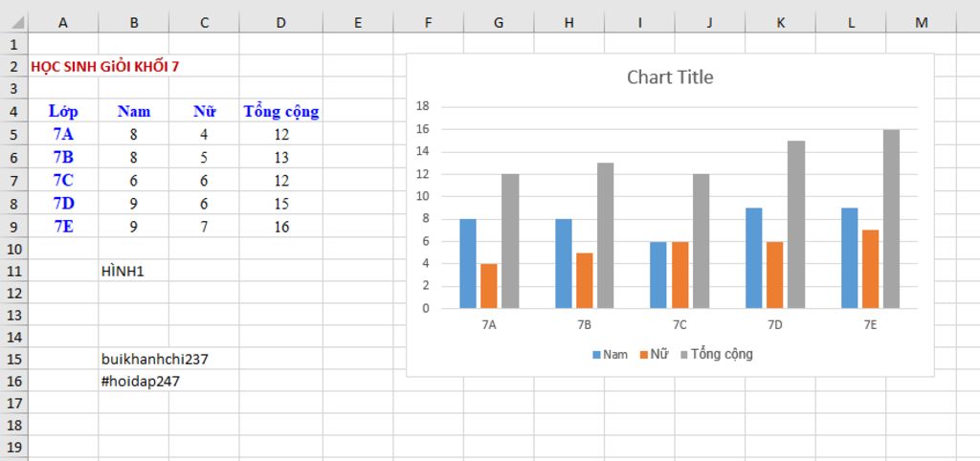Click the gray Tổng cộng bar for 7E
The height and width of the screenshot is (461, 980).
(891, 219)
